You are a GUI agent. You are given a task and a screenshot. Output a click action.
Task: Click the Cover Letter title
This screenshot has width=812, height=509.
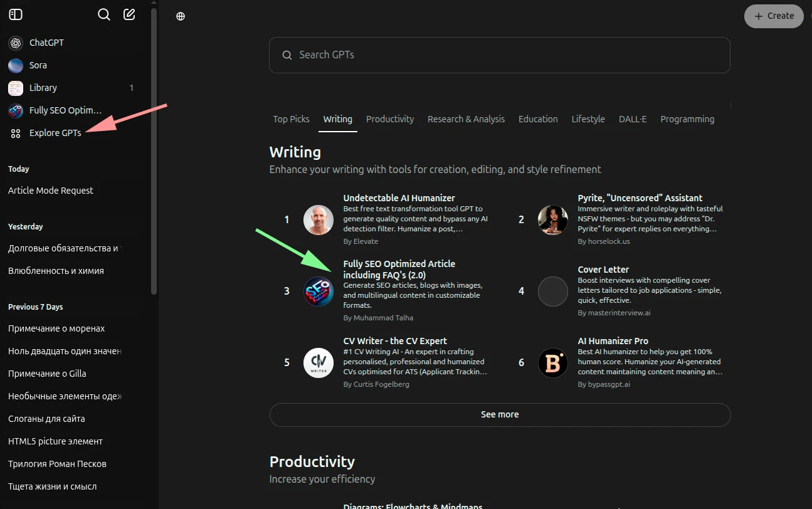(603, 270)
